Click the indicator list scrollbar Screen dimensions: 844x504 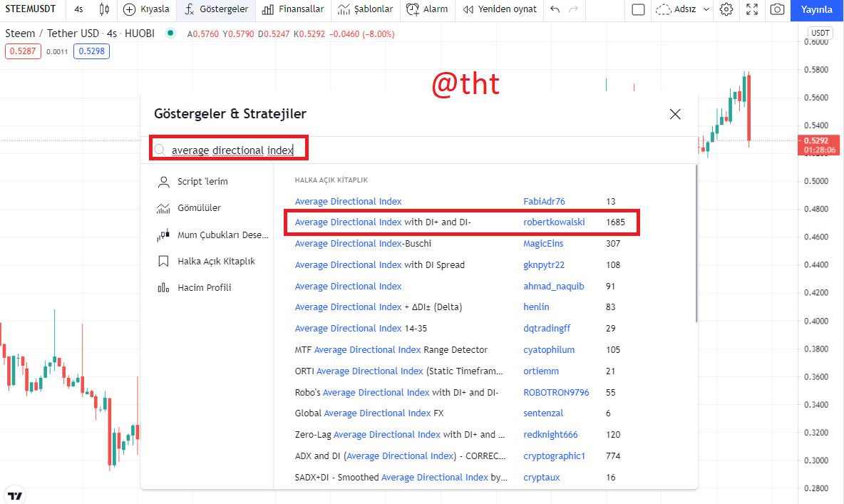coord(696,243)
